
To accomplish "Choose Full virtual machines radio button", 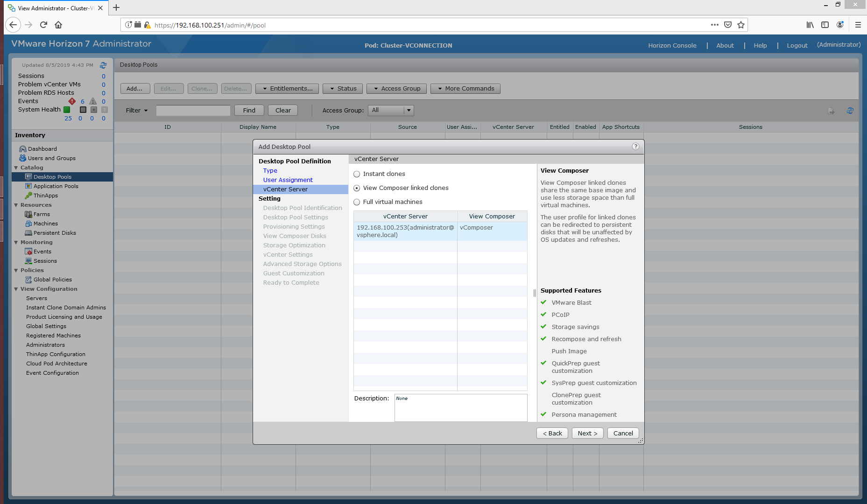I will pyautogui.click(x=357, y=202).
